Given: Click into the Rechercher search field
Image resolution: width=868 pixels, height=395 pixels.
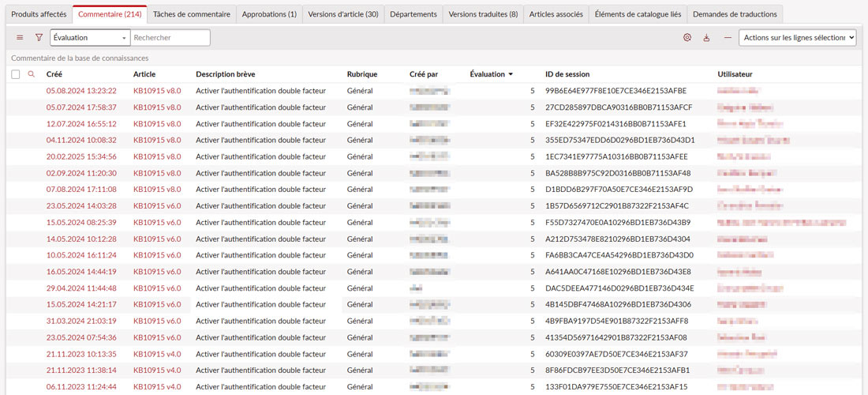Looking at the screenshot, I should coord(170,38).
